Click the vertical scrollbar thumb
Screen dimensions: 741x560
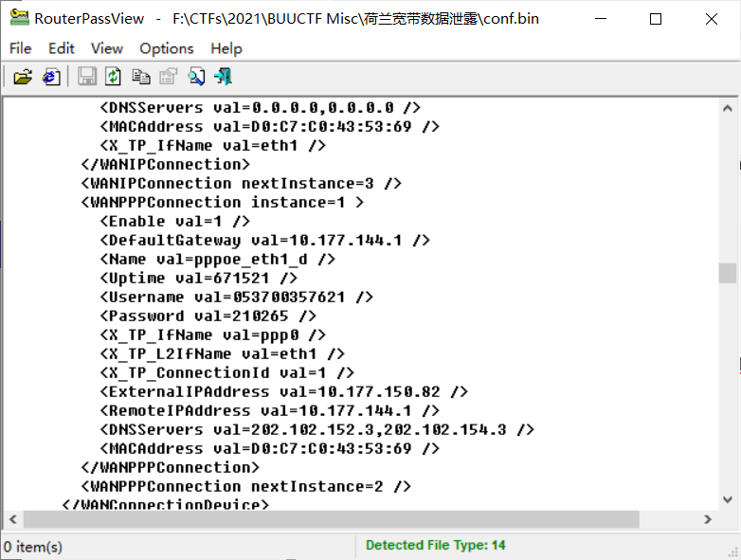pyautogui.click(x=727, y=273)
